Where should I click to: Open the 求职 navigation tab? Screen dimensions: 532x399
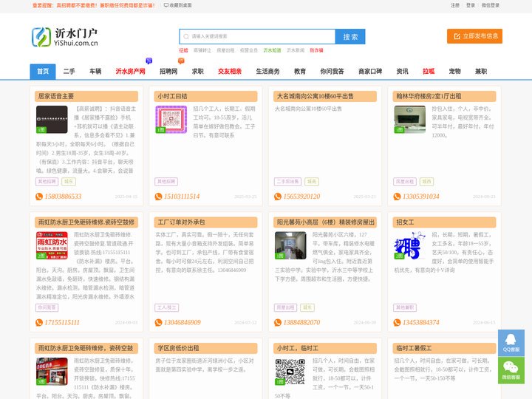click(198, 72)
